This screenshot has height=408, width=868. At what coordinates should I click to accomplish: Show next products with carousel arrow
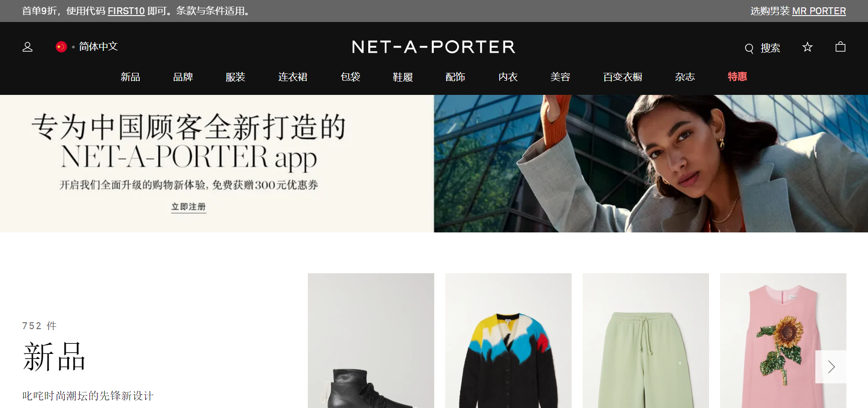[831, 367]
